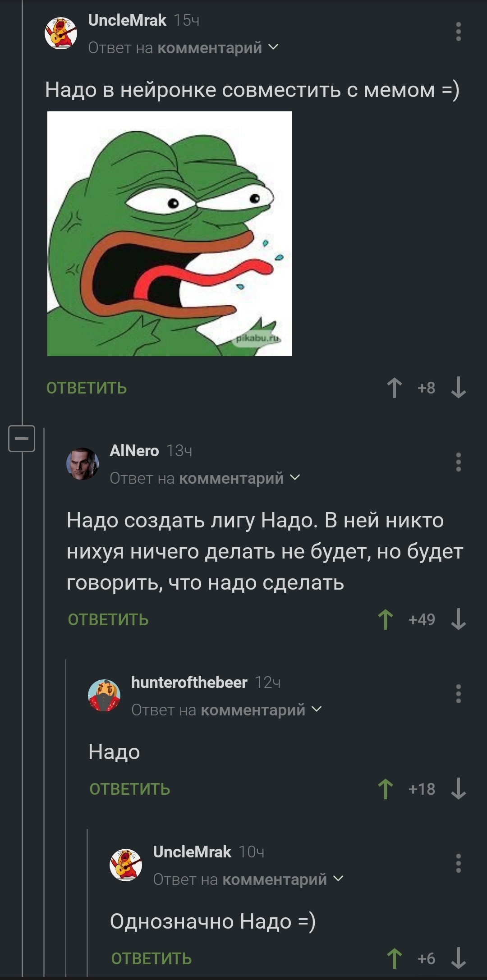
Task: Open three-dot menu on AlNero's comment
Action: (x=458, y=462)
